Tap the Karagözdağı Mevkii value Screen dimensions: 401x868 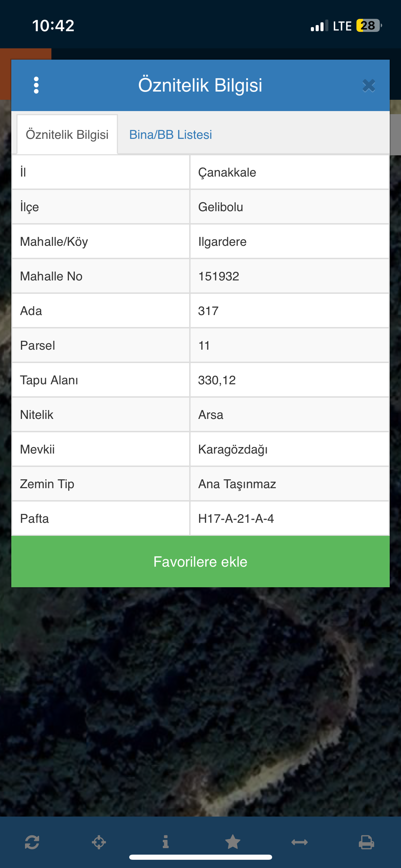pyautogui.click(x=233, y=449)
